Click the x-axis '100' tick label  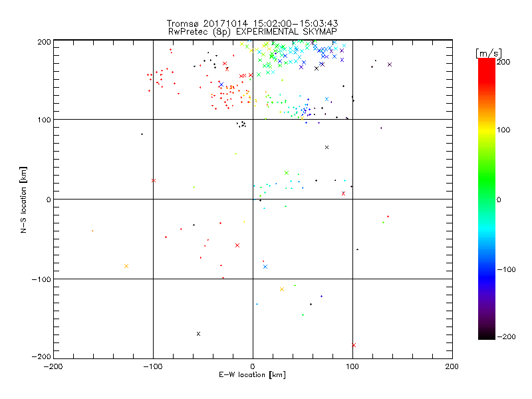(352, 366)
